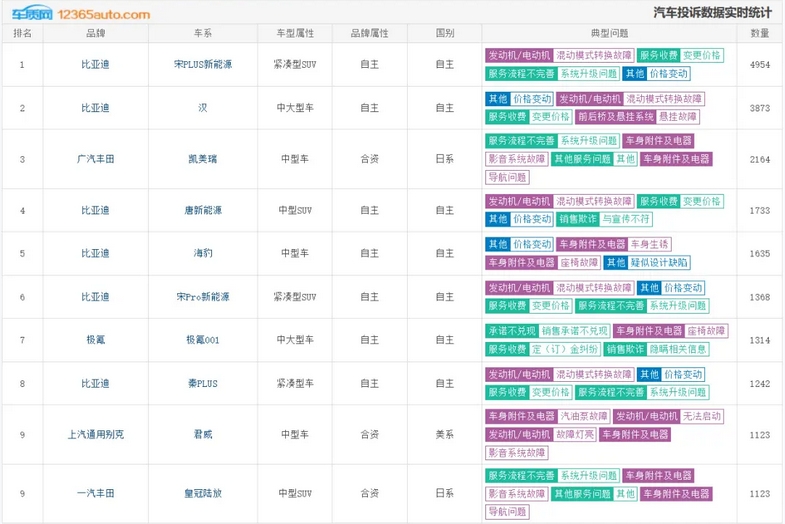The height and width of the screenshot is (524, 785).
Task: Open the 海豹 car series link
Action: 203,253
